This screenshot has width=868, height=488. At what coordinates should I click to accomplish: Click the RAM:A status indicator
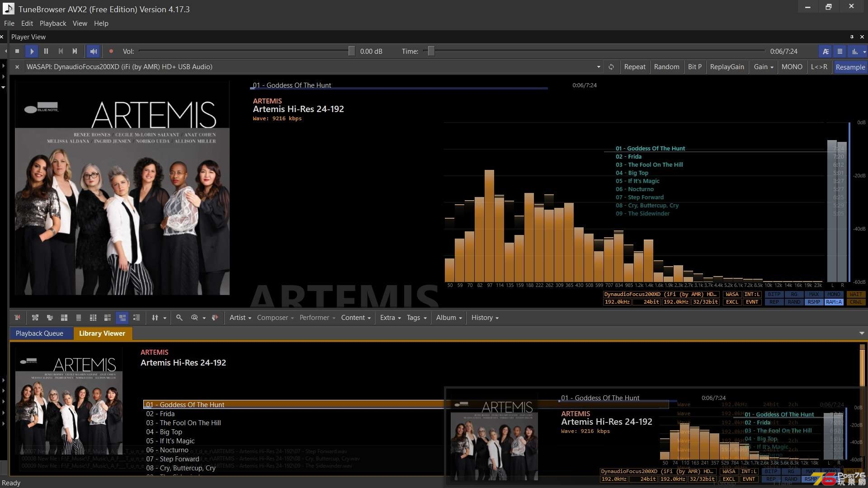click(834, 302)
